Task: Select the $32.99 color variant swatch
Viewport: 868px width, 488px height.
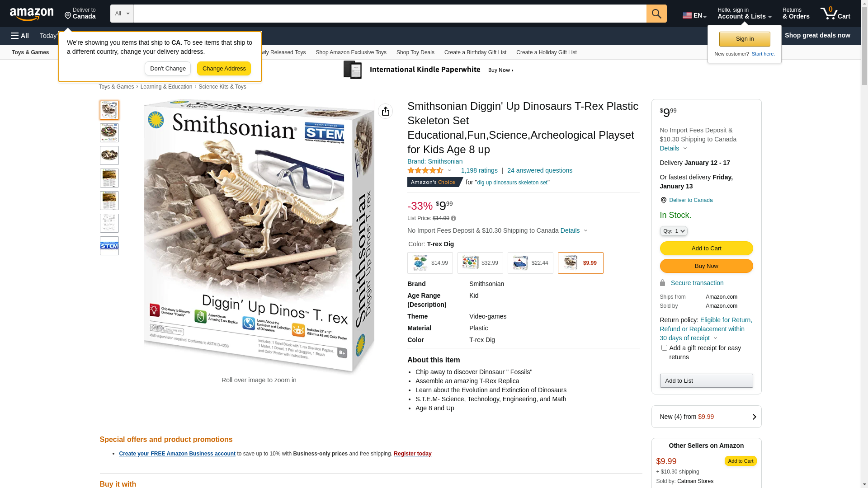Action: pyautogui.click(x=480, y=263)
